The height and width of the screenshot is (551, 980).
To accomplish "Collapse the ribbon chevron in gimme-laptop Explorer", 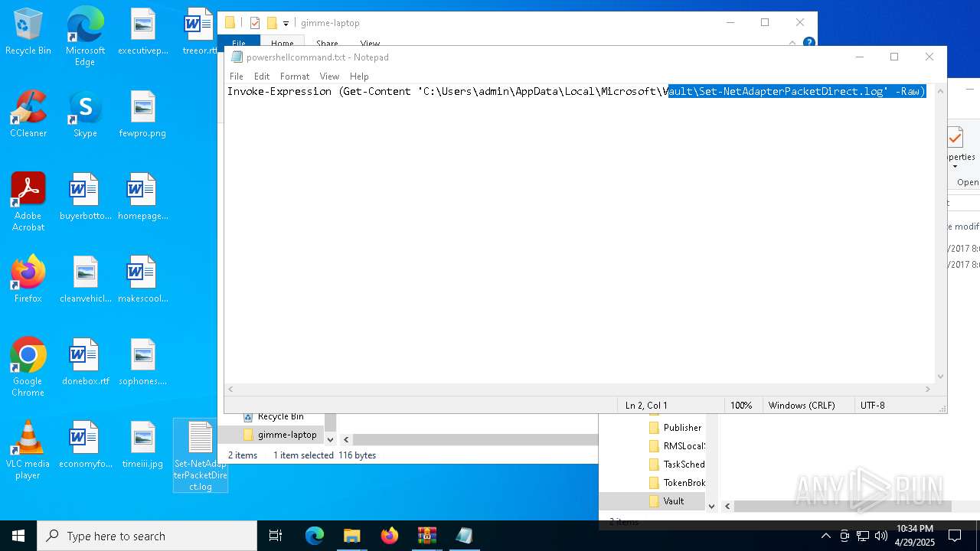I will pos(792,44).
